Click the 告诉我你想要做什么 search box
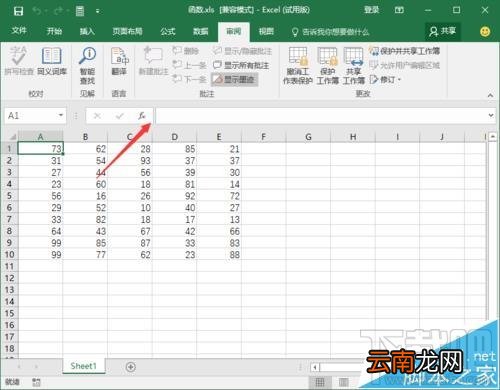Image resolution: width=500 pixels, height=390 pixels. 330,32
